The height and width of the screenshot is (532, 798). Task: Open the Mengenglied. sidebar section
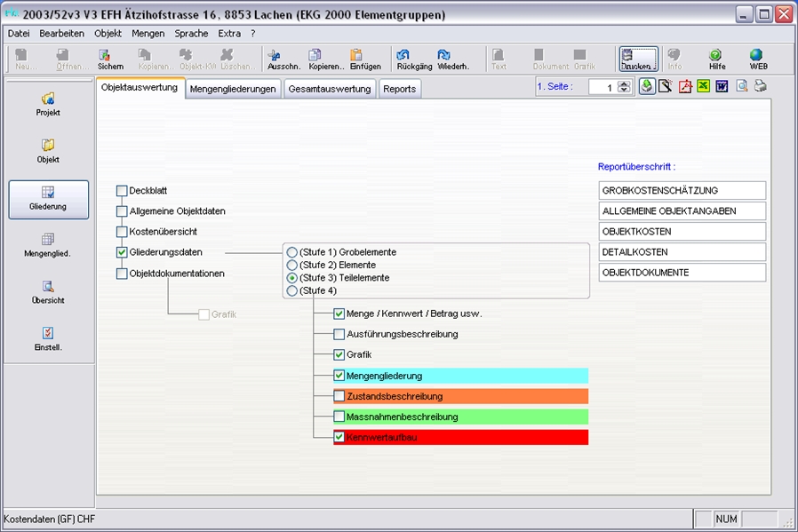[47, 245]
